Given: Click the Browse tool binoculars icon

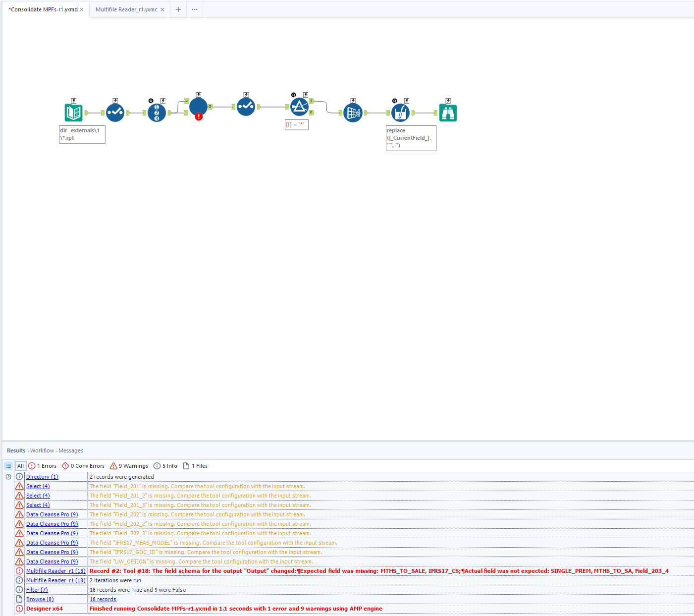Looking at the screenshot, I should (x=448, y=113).
